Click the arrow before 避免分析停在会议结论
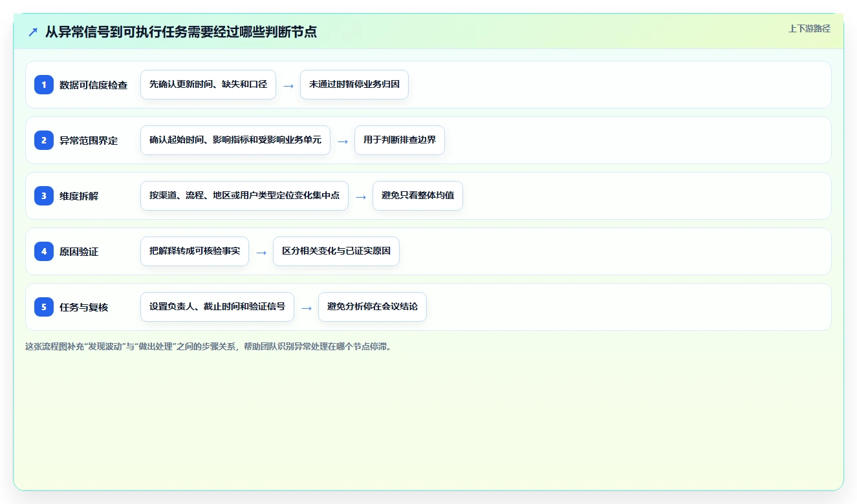The image size is (857, 504). (307, 308)
